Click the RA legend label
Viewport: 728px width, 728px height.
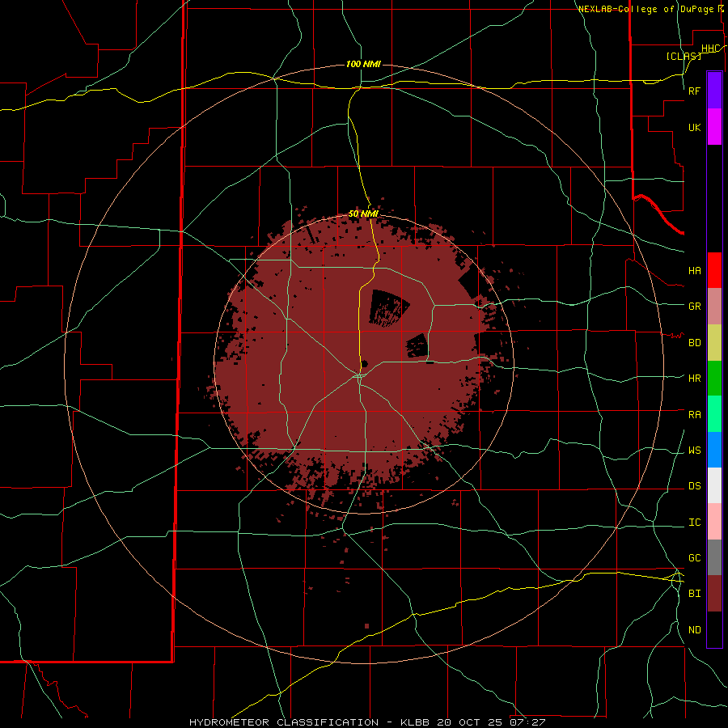pyautogui.click(x=695, y=415)
